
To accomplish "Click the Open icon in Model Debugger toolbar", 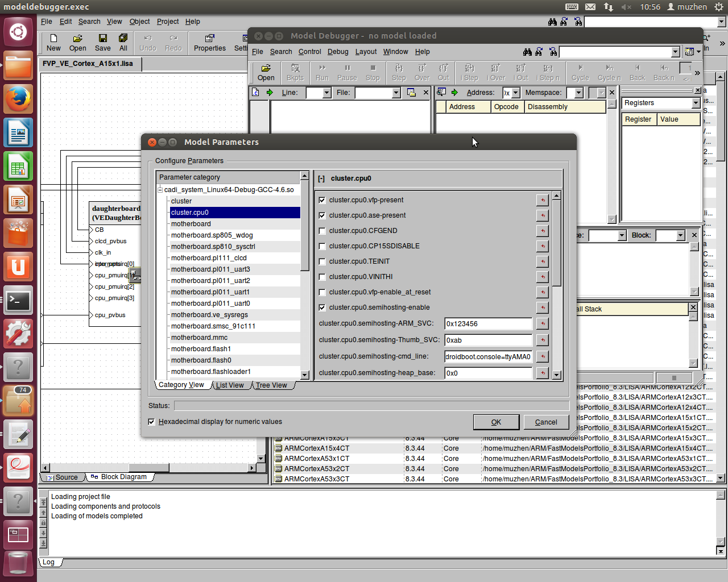I will [266, 72].
